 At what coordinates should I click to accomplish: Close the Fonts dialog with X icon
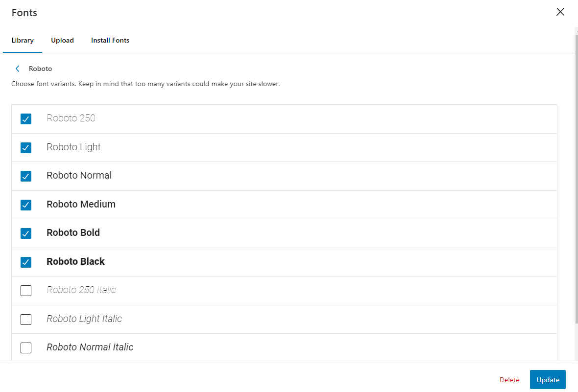point(560,12)
